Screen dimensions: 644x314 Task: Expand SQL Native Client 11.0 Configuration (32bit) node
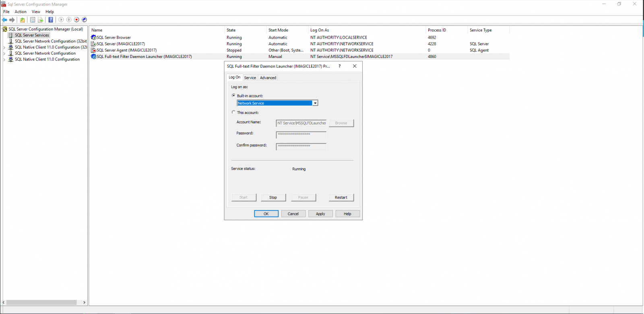click(4, 47)
